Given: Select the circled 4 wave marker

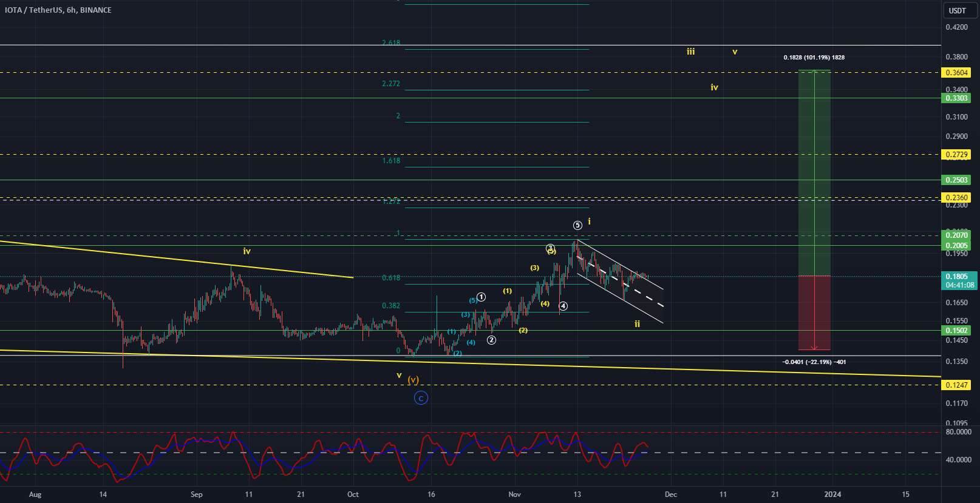Looking at the screenshot, I should tap(563, 306).
